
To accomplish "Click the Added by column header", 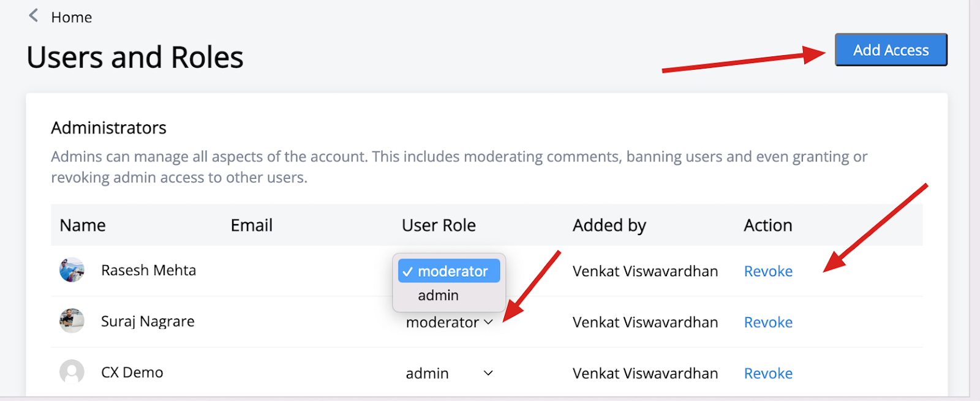I will (609, 225).
